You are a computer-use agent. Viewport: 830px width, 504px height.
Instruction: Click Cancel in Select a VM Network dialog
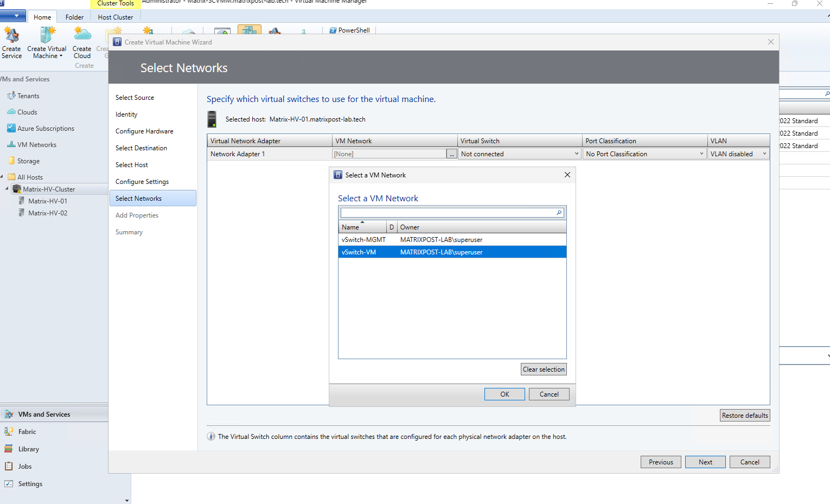[x=549, y=394]
